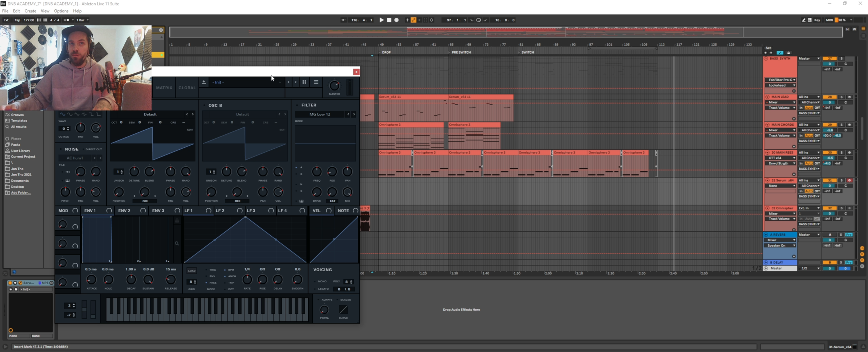This screenshot has width=868, height=352.
Task: Disarm the 31 Serum_x64 track
Action: pos(849,181)
